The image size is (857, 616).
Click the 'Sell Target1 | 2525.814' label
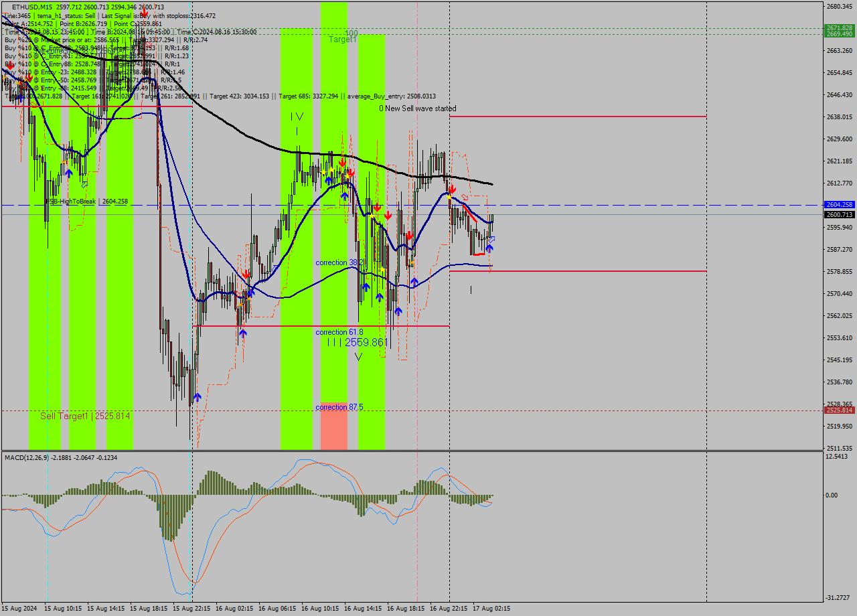click(x=85, y=416)
